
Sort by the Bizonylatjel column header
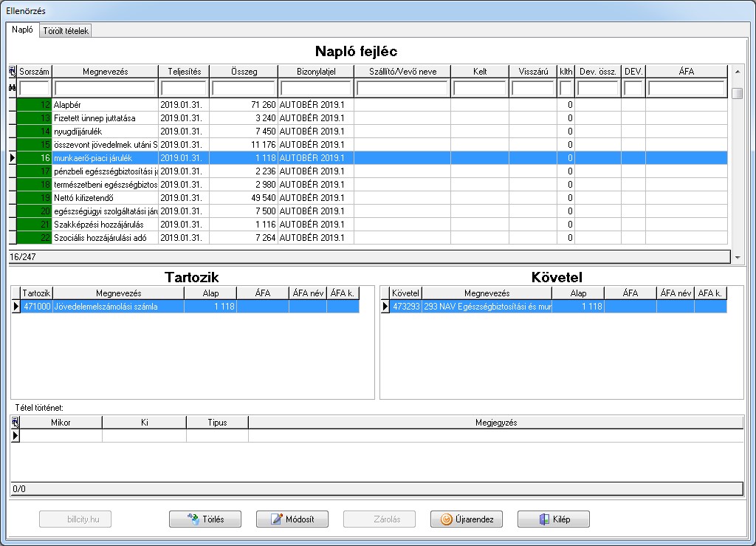(316, 72)
